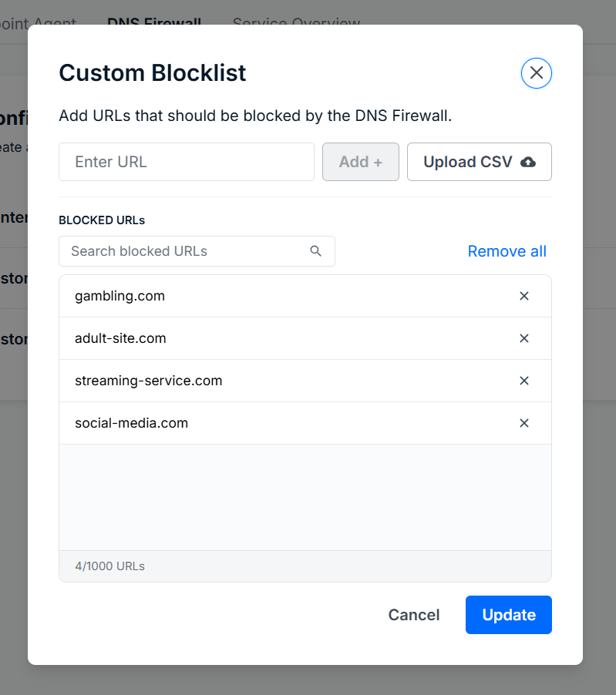The image size is (616, 695).
Task: Focus the Search blocked URLs box
Action: pyautogui.click(x=197, y=251)
